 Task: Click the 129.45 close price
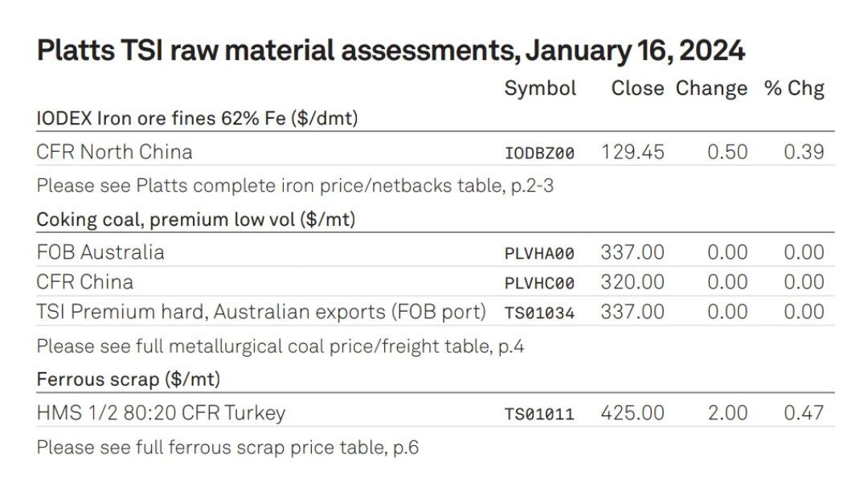click(x=633, y=152)
